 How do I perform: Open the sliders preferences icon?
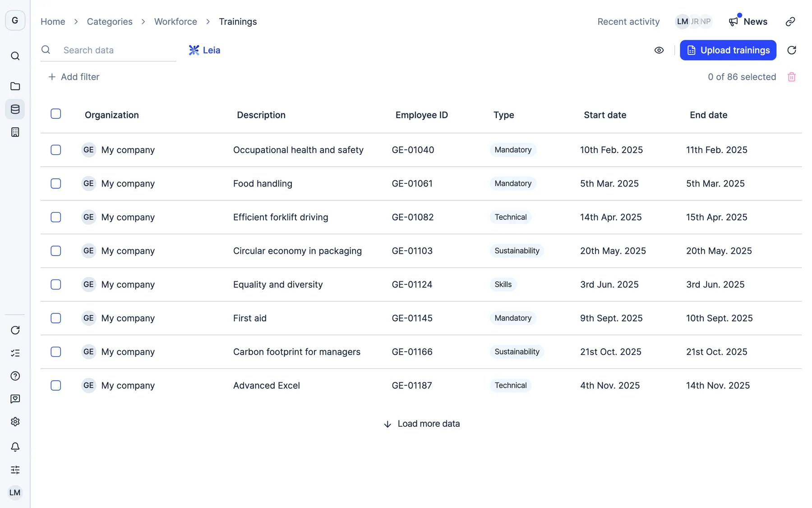click(x=15, y=470)
